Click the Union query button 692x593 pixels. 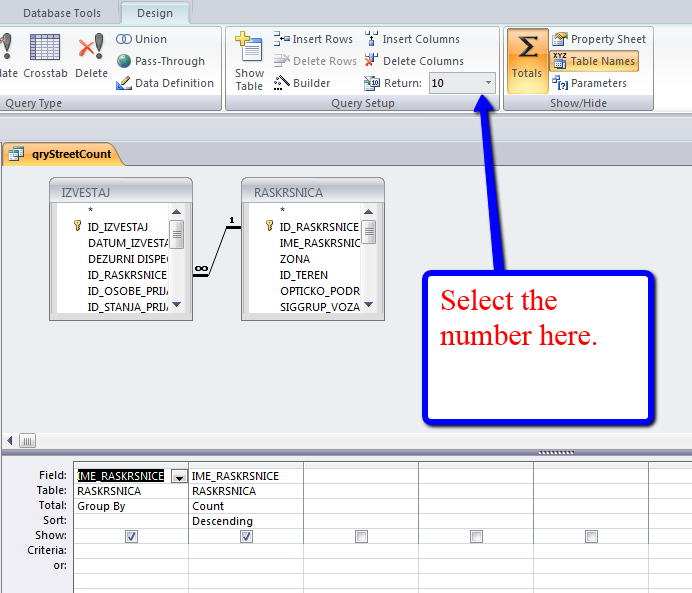tap(141, 39)
